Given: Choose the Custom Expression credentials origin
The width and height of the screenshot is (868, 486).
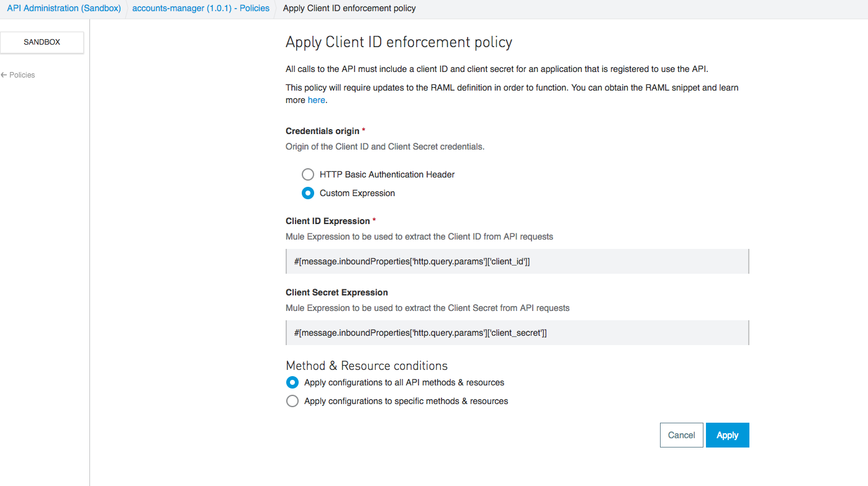Looking at the screenshot, I should tap(308, 193).
